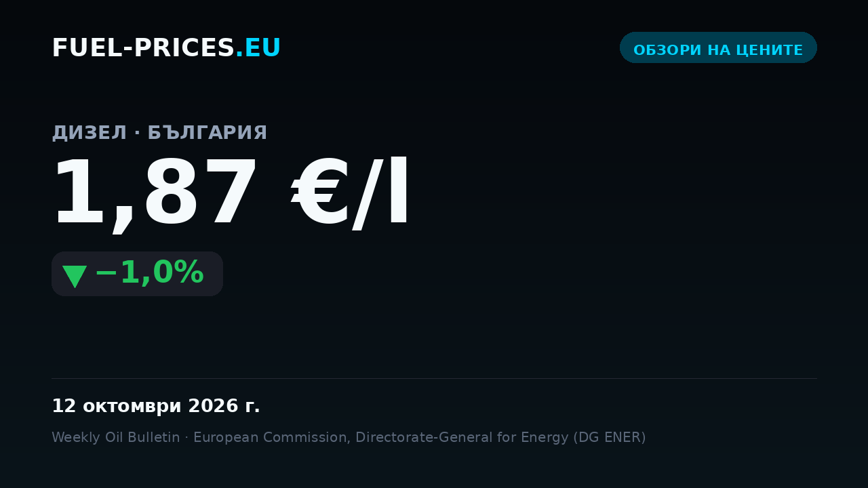Open the ОБЗОРИ НА ЦЕНИТЕ button
This screenshot has height=488, width=868.
pyautogui.click(x=718, y=47)
